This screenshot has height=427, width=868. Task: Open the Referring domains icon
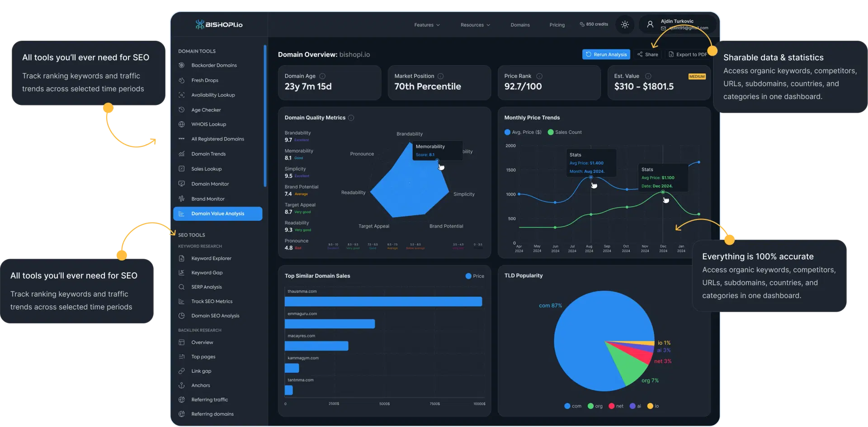click(x=181, y=414)
